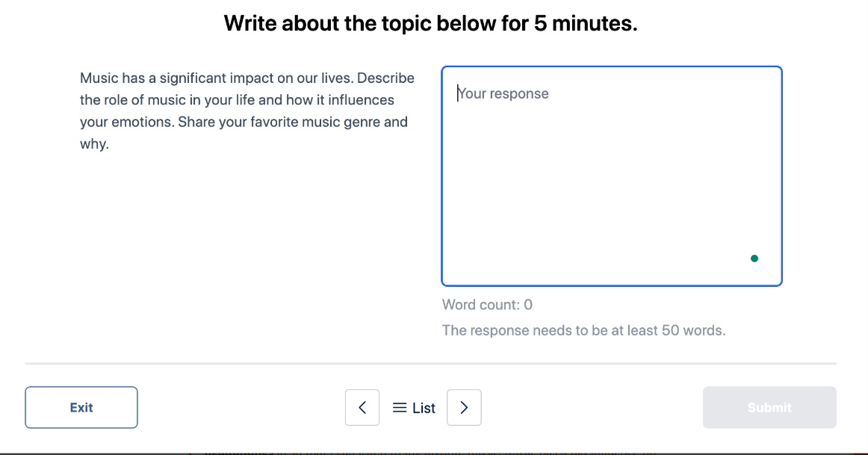Open the question List via hamburger icon

tap(413, 407)
